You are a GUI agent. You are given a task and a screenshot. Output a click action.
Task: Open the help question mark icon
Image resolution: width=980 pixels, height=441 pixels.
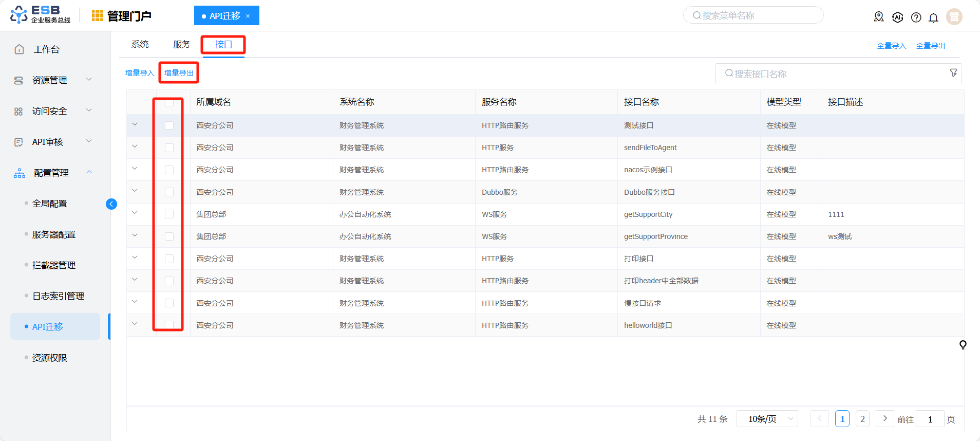(916, 17)
